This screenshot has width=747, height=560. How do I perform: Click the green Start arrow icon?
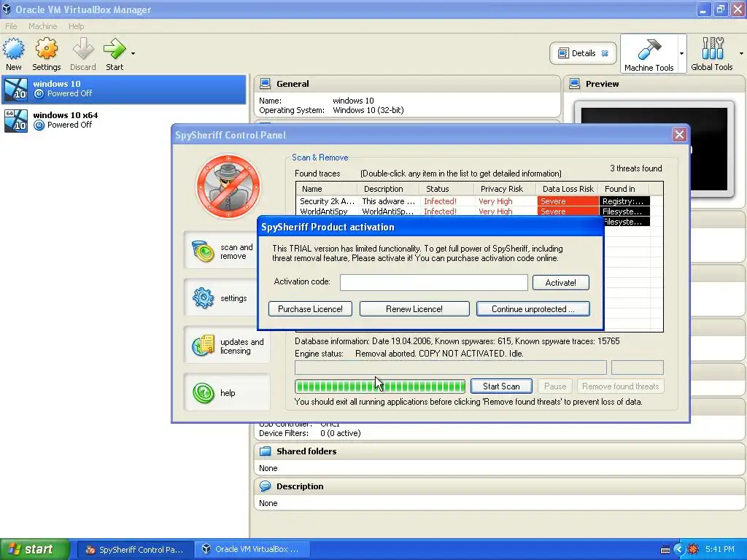pos(115,49)
